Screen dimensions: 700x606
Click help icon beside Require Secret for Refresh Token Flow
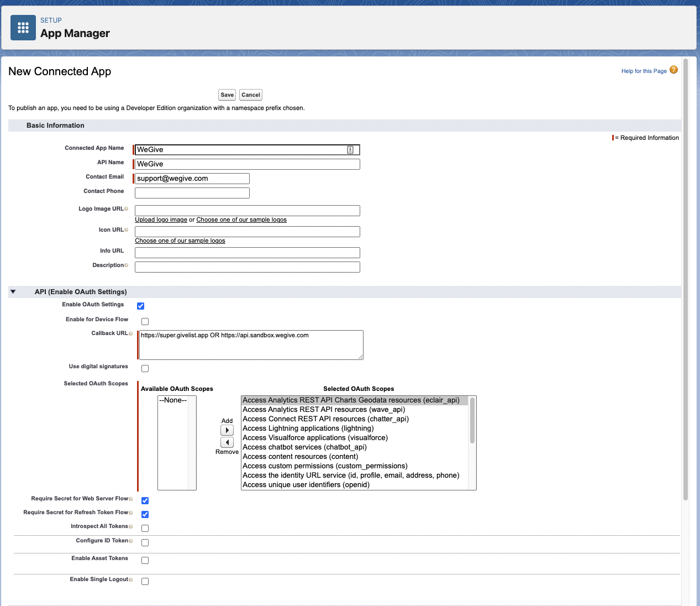131,513
